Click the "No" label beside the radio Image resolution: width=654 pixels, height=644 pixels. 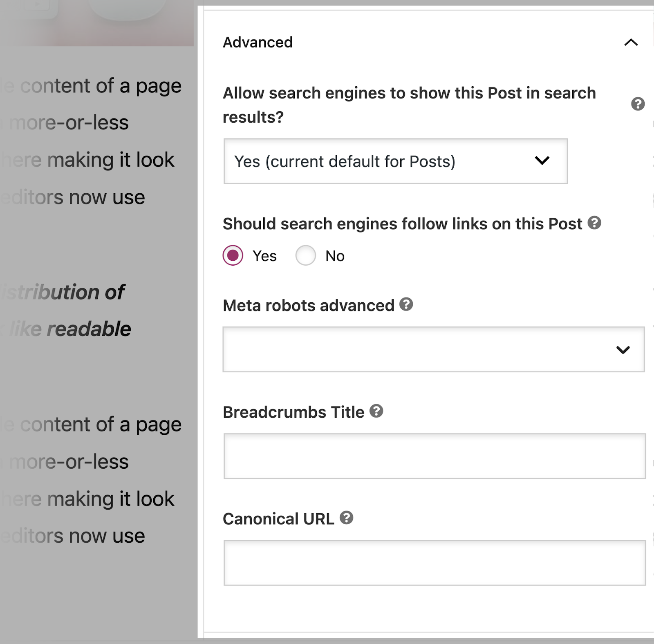click(x=335, y=256)
